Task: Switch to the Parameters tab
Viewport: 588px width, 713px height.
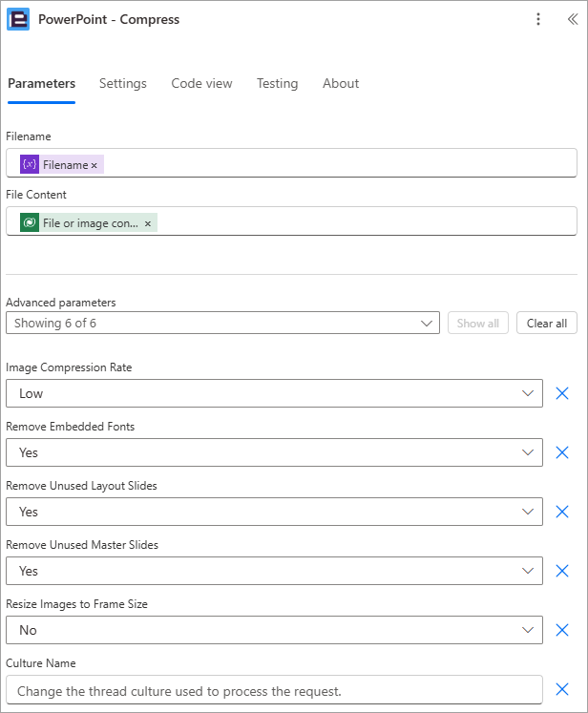Action: (x=41, y=84)
